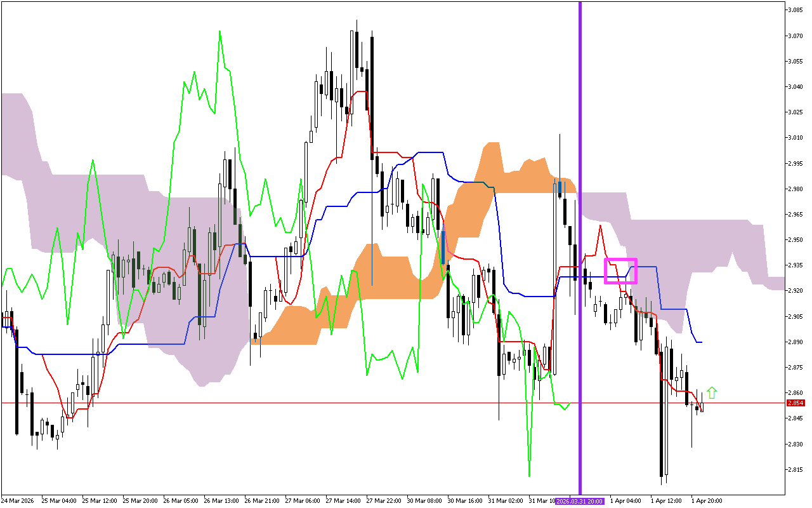Select the magenta rectangle drawn on chart
Image resolution: width=812 pixels, height=508 pixels.
coord(620,260)
